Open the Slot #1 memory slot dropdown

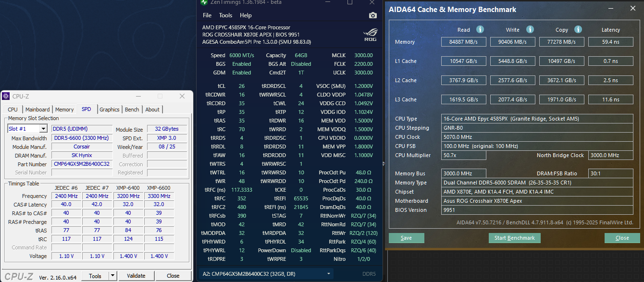pos(43,129)
